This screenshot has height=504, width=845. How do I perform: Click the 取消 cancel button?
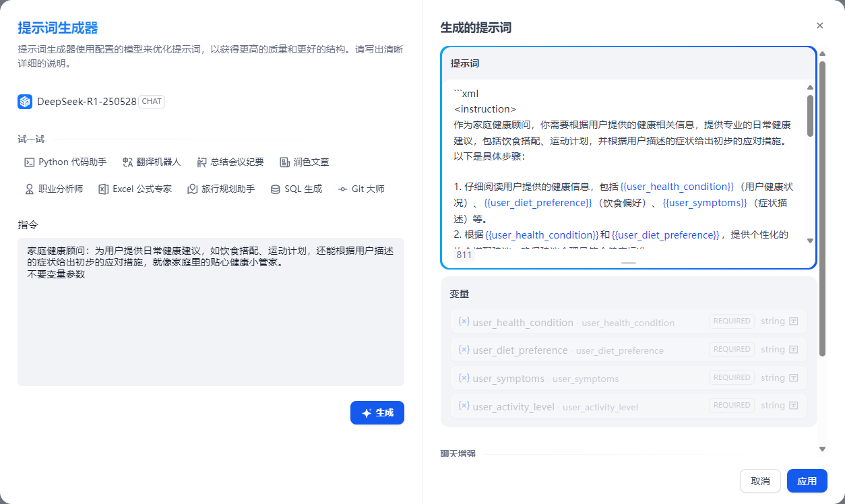pyautogui.click(x=760, y=481)
